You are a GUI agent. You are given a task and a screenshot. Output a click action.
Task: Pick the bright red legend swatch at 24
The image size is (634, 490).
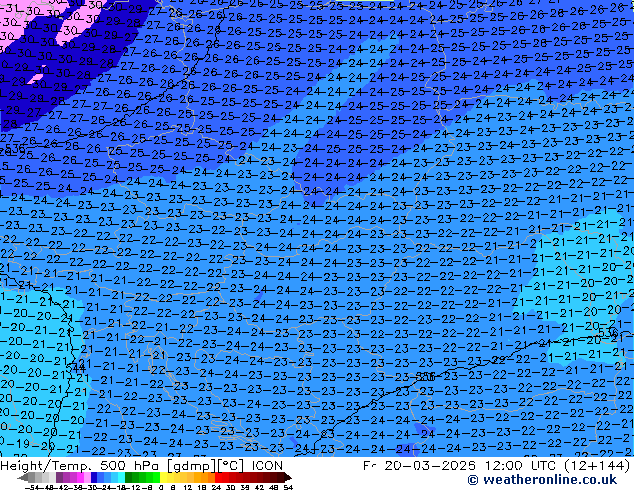(x=218, y=477)
